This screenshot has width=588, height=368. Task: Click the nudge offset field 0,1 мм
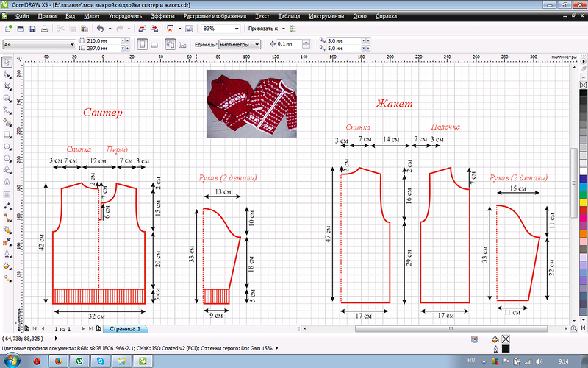coord(289,44)
